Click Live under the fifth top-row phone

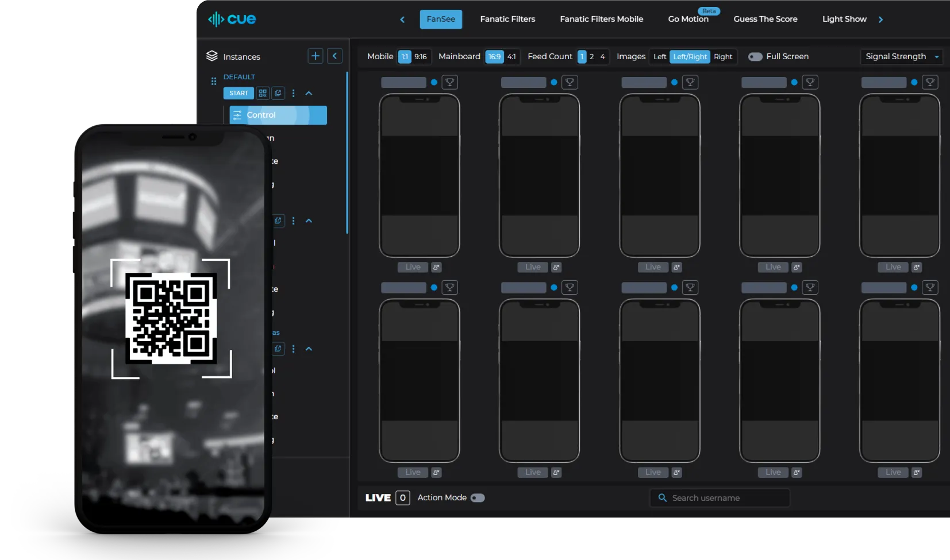click(x=893, y=267)
